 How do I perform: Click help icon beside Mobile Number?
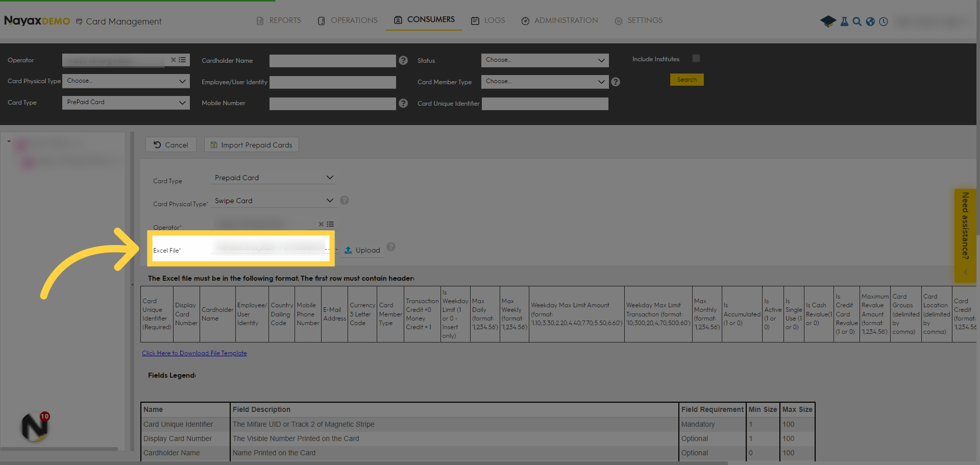pyautogui.click(x=403, y=103)
